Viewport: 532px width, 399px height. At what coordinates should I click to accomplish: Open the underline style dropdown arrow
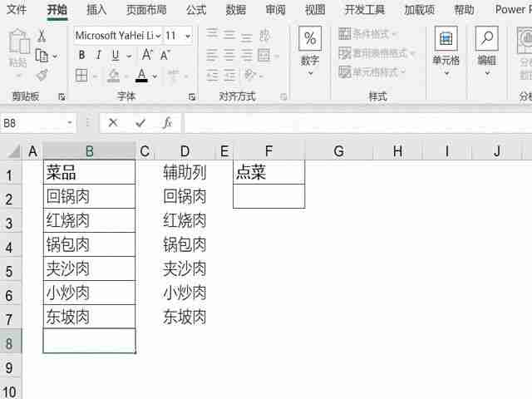click(x=129, y=56)
